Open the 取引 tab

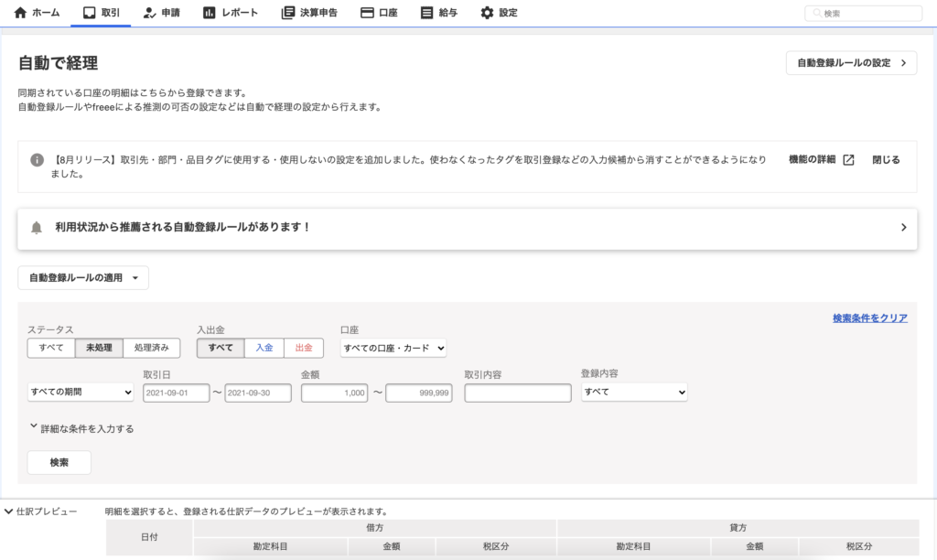[101, 13]
